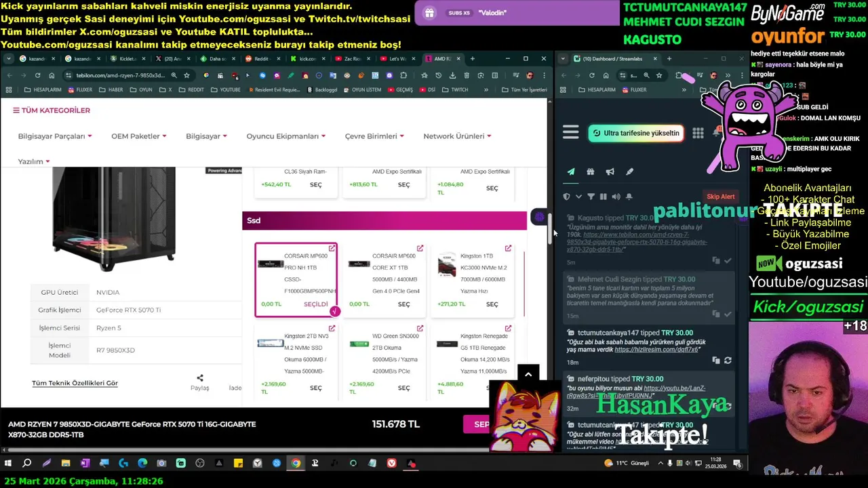Mute Streamlabs alerts speaker icon

pos(616,197)
